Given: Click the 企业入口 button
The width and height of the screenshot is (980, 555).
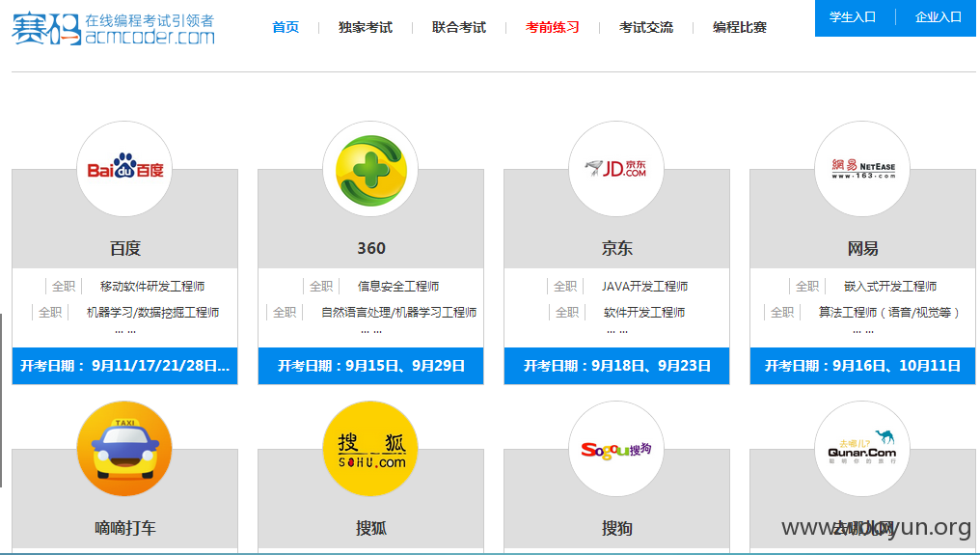Looking at the screenshot, I should coord(939,17).
